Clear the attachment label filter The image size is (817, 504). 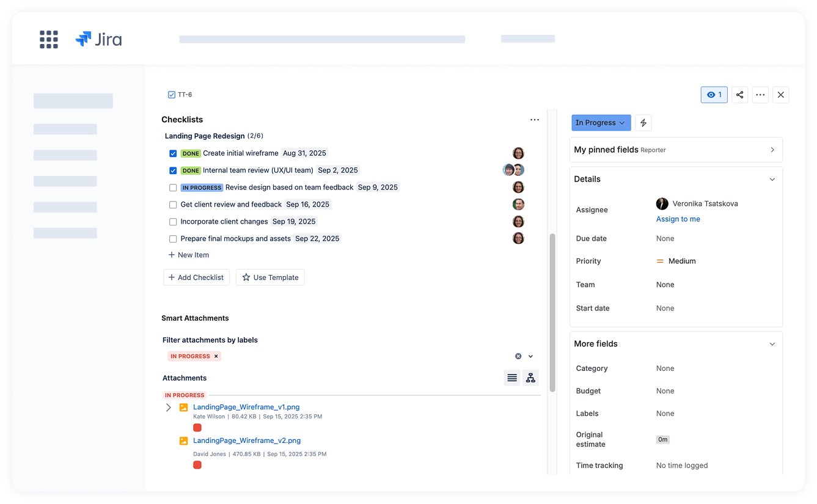point(518,356)
